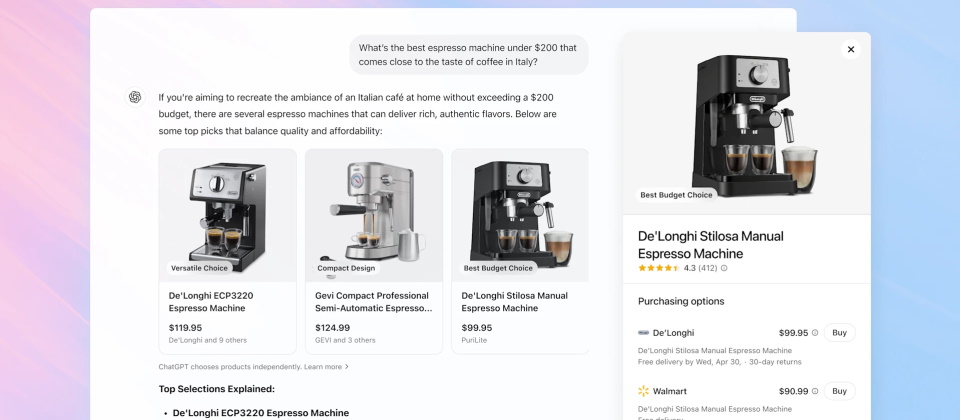Open the Gevi Compact Professional product card
This screenshot has width=960, height=420.
[x=373, y=252]
